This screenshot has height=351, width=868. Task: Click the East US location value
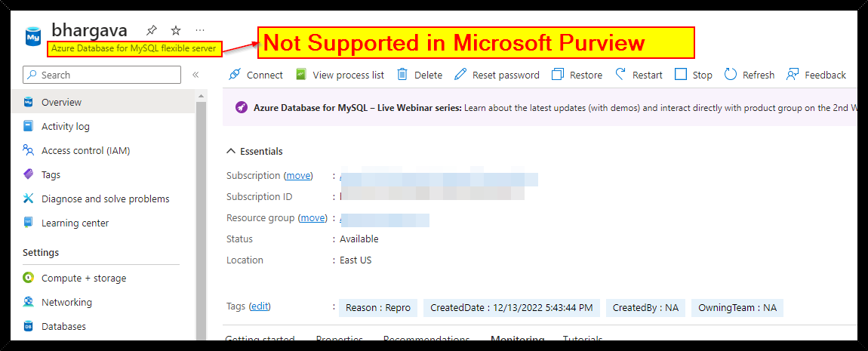[356, 260]
